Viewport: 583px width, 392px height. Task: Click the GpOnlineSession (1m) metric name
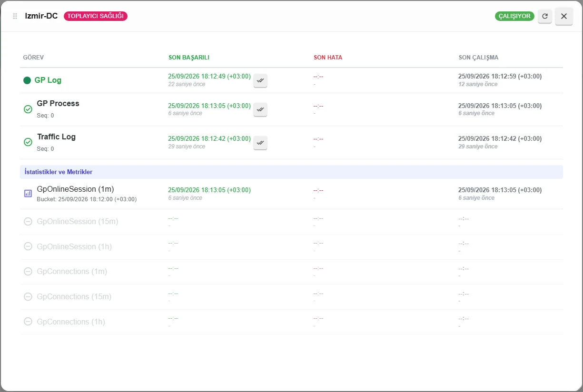(x=75, y=189)
